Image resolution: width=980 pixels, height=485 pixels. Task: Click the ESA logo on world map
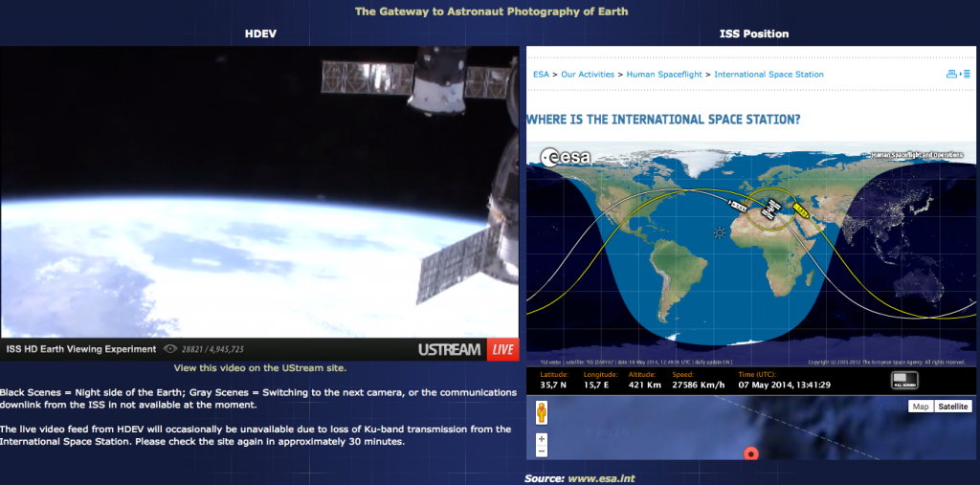(x=566, y=158)
